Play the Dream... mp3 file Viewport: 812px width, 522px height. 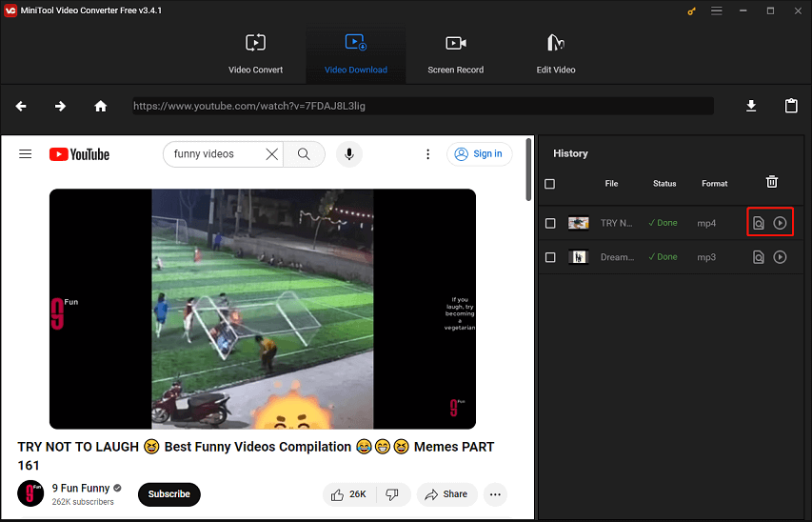click(x=780, y=257)
